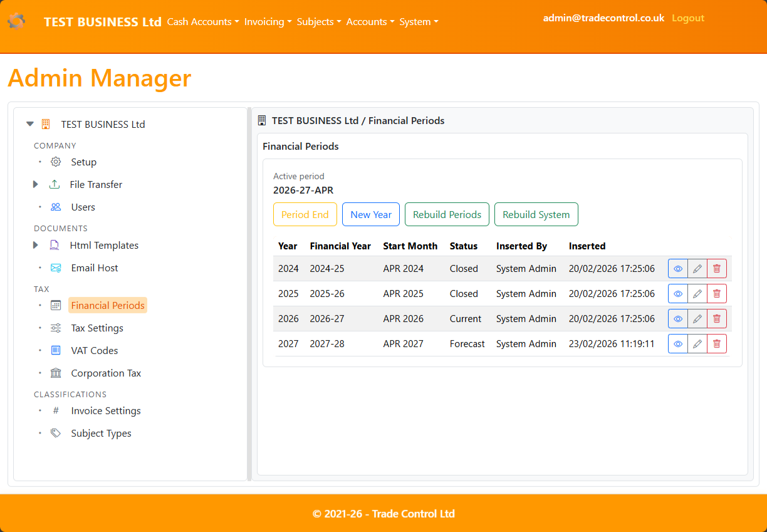Open the System menu
Screen dimensions: 767x532
click(419, 21)
